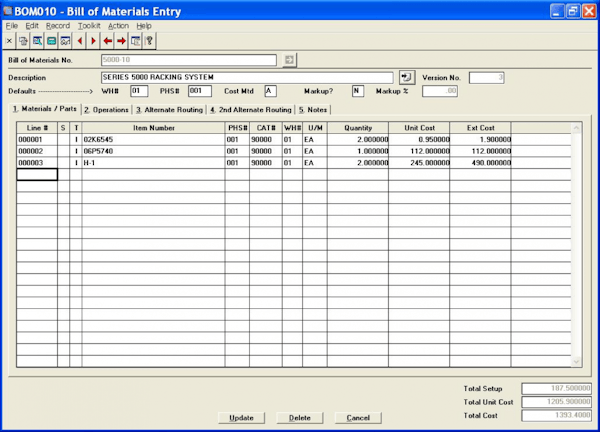600x432 pixels.
Task: Click the Ext Cost column header
Action: [x=481, y=128]
